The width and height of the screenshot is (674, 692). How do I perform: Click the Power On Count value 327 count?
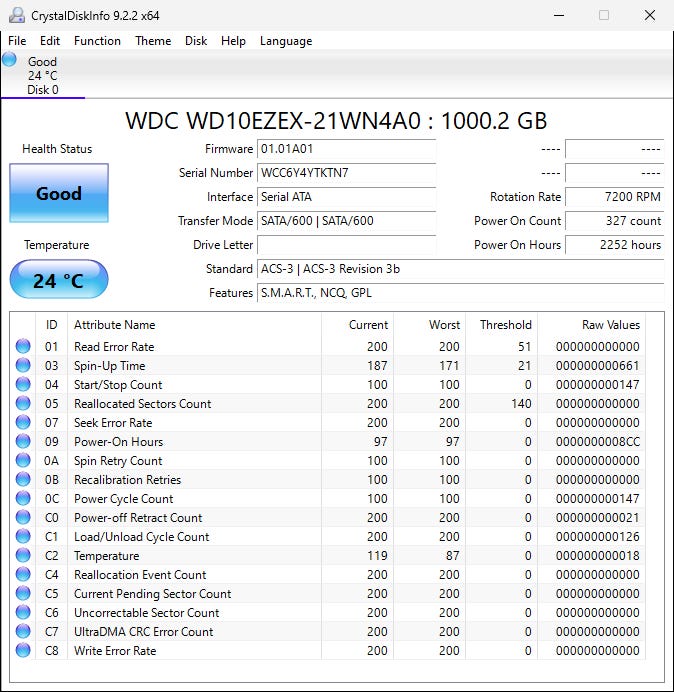pos(614,221)
